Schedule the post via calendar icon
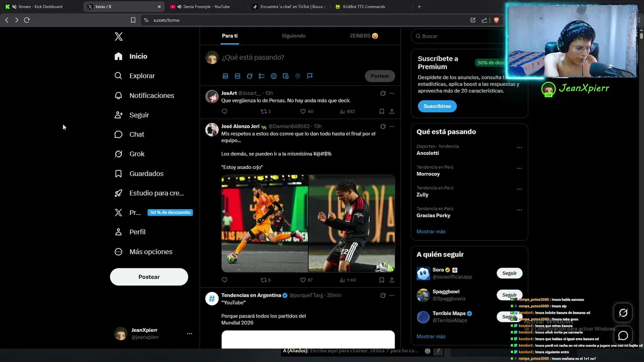 click(286, 76)
